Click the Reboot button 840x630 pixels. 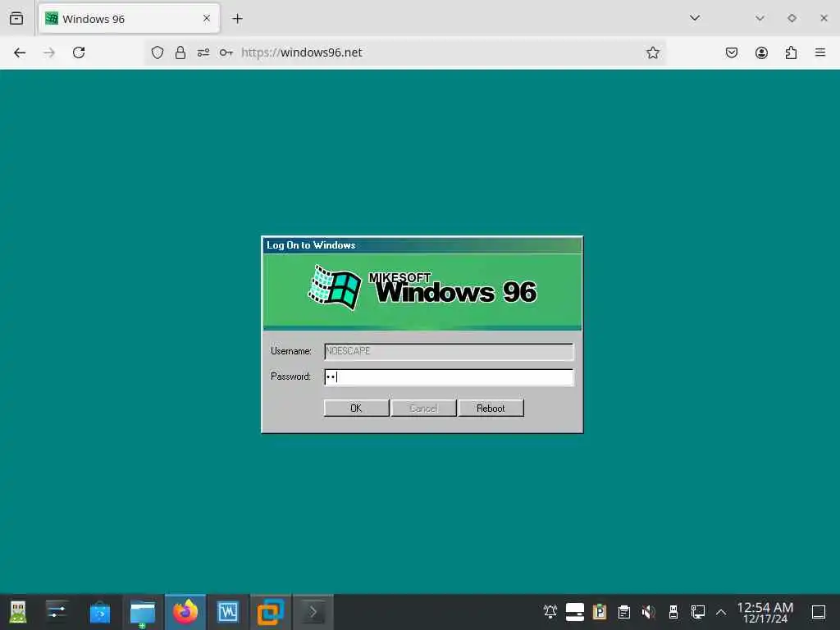click(x=491, y=409)
